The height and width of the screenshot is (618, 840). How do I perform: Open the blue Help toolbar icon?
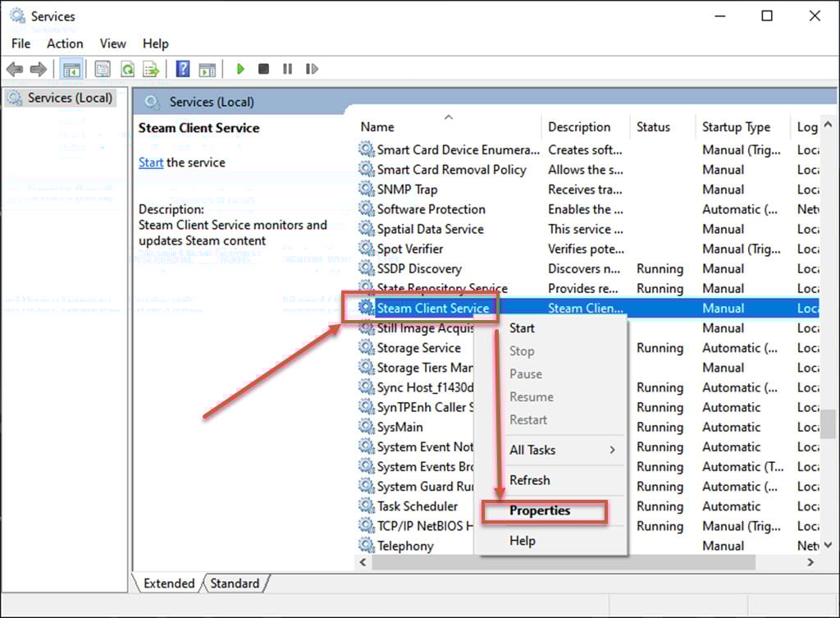[x=183, y=69]
